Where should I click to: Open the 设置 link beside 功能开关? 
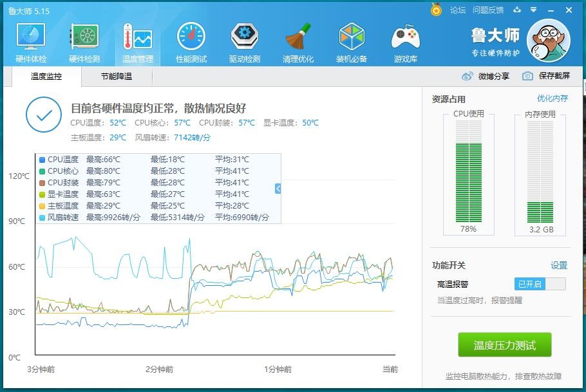559,265
